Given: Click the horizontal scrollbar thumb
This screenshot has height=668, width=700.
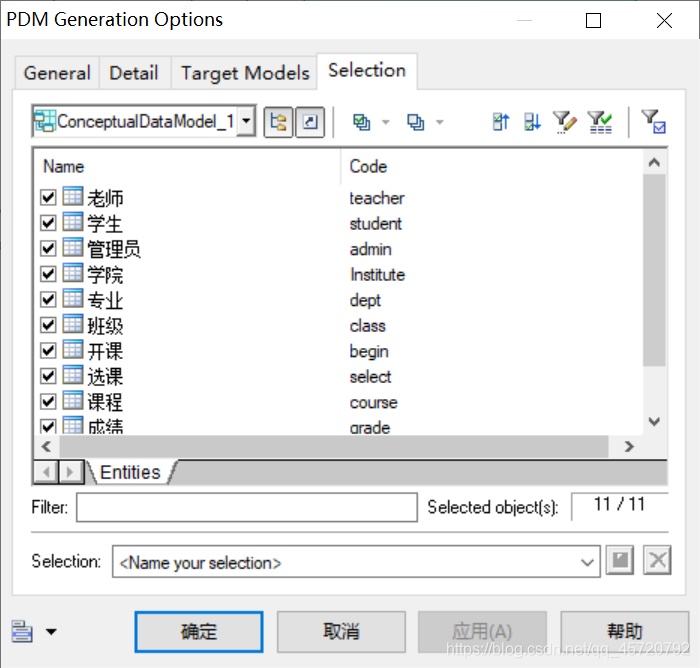Looking at the screenshot, I should point(334,446).
